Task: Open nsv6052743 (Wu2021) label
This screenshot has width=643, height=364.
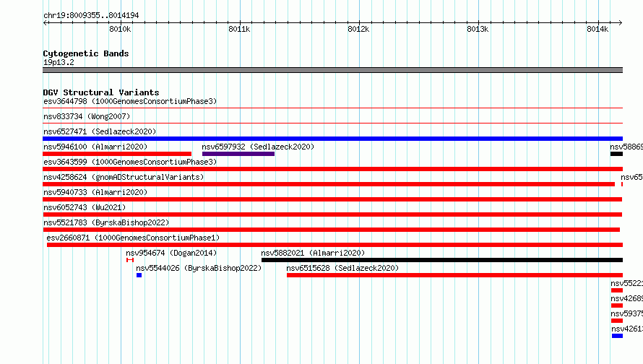Action: pos(85,207)
